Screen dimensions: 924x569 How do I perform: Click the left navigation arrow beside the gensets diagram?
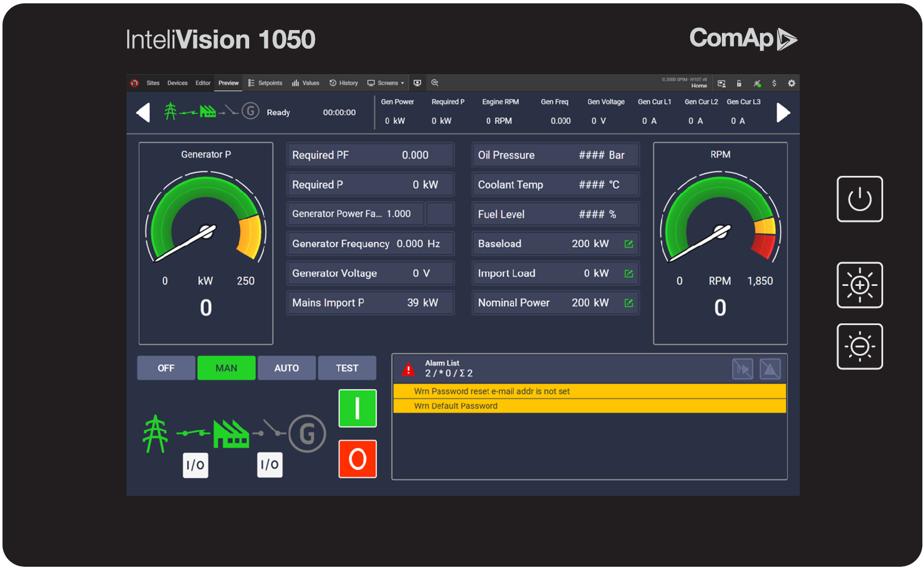(x=143, y=112)
